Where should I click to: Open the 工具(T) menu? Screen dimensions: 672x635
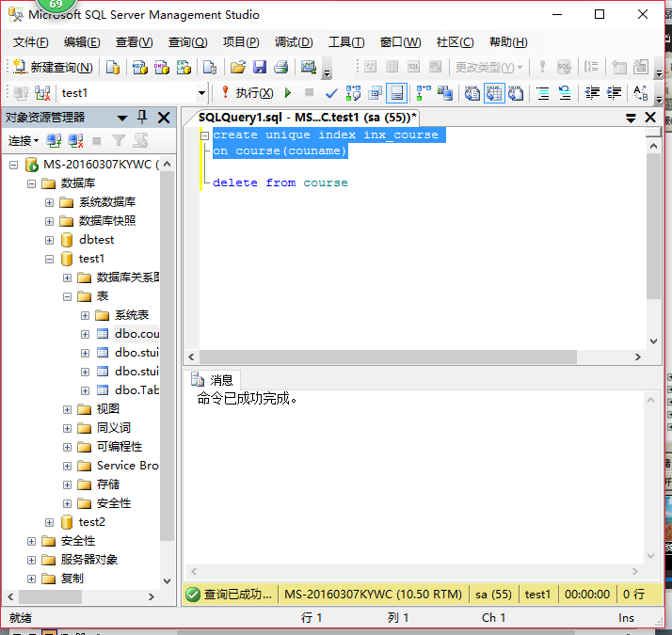[x=346, y=42]
